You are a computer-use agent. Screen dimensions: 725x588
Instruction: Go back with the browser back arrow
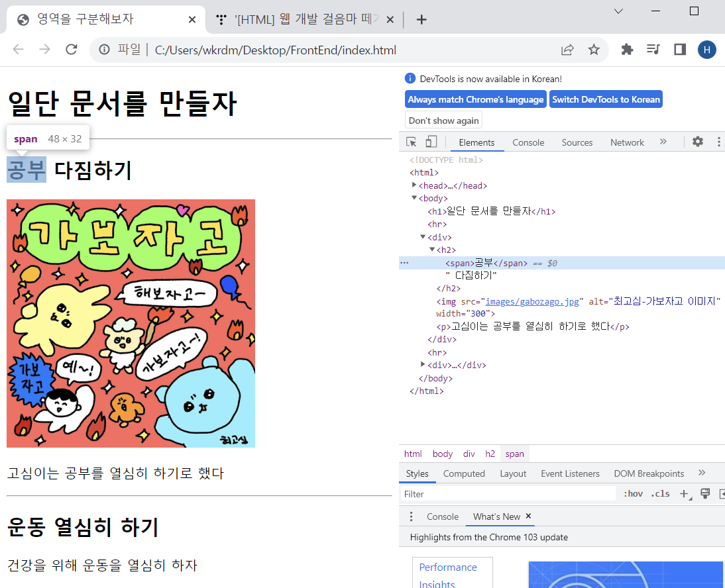tap(18, 50)
